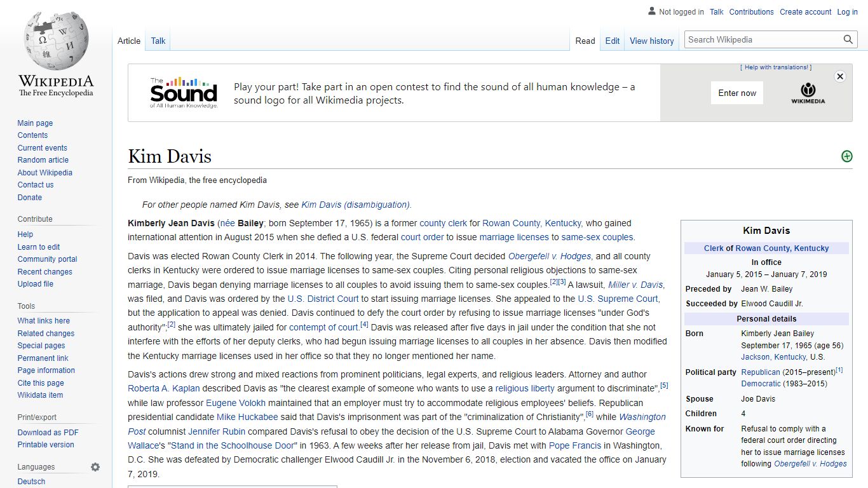Select the Read tab

(585, 41)
